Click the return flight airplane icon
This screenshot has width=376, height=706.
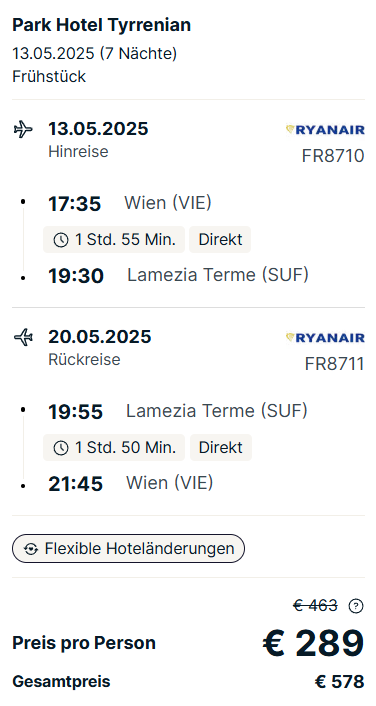23,337
